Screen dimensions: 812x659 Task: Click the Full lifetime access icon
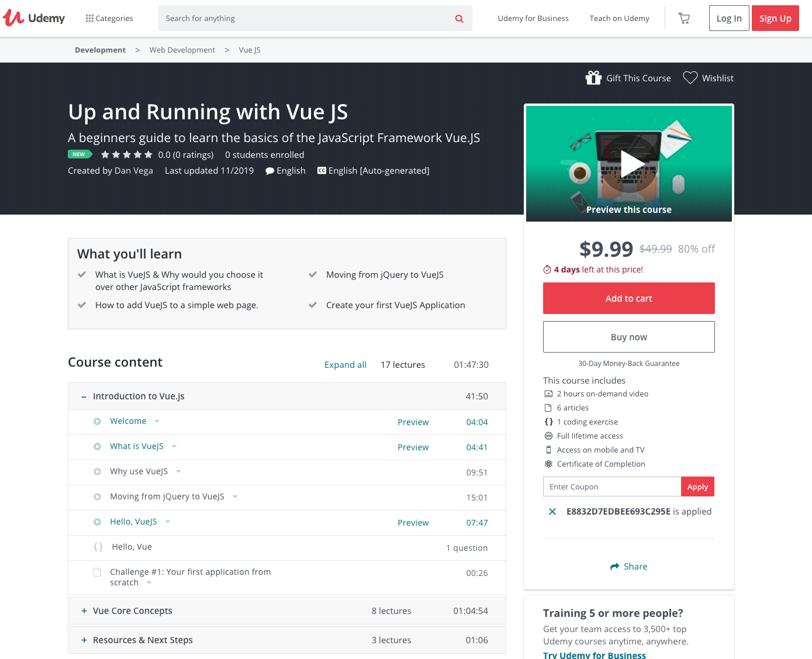[548, 436]
